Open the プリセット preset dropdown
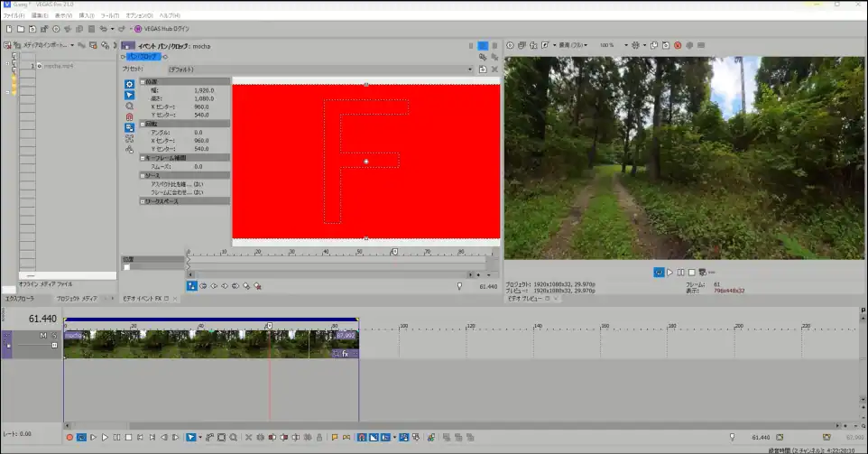The width and height of the screenshot is (868, 454). 470,69
